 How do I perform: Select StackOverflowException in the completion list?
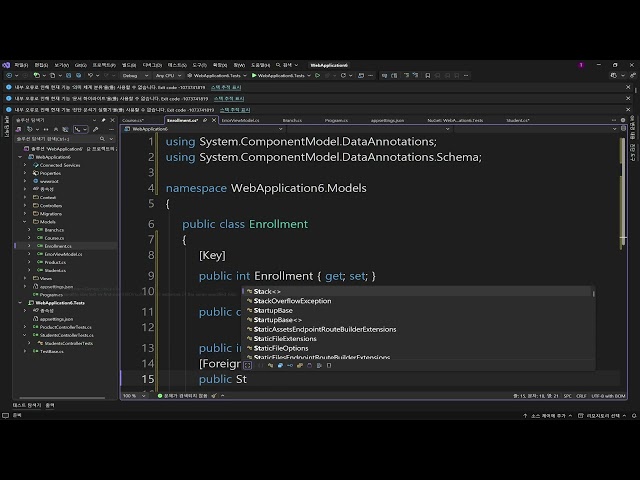click(x=418, y=301)
